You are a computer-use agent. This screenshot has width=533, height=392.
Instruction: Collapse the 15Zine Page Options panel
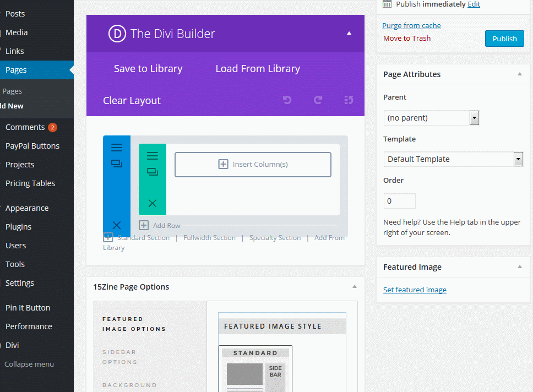click(x=354, y=287)
